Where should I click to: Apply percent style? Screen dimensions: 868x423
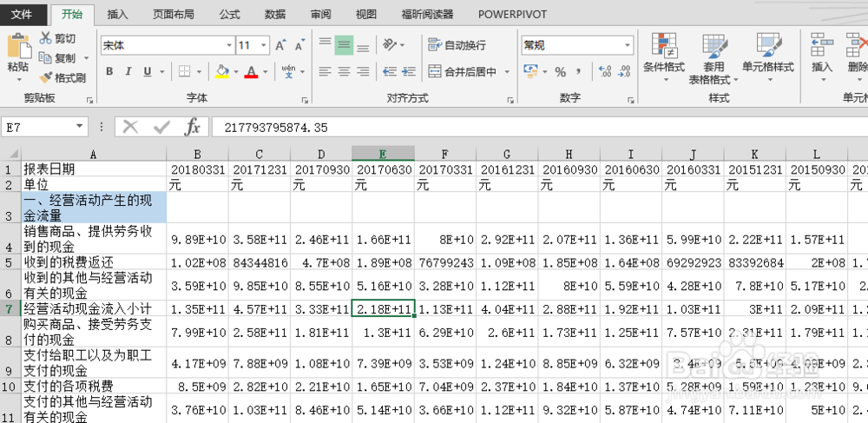pyautogui.click(x=560, y=72)
